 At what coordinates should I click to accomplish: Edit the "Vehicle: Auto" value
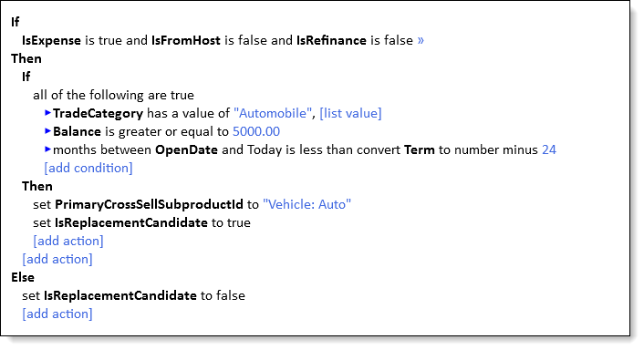(306, 204)
